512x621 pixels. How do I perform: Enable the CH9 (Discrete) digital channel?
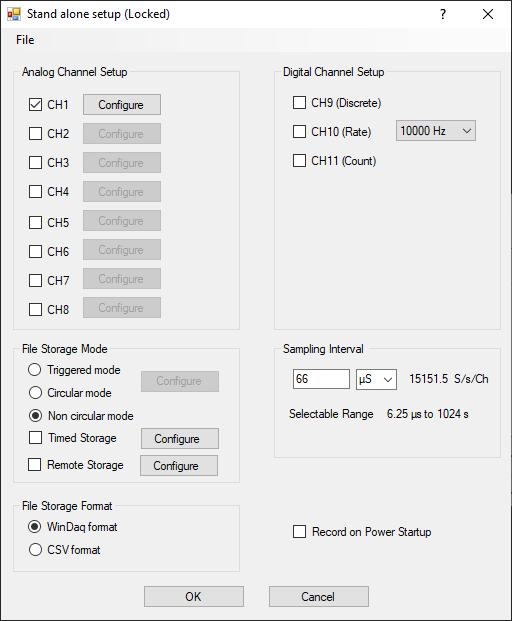click(299, 103)
